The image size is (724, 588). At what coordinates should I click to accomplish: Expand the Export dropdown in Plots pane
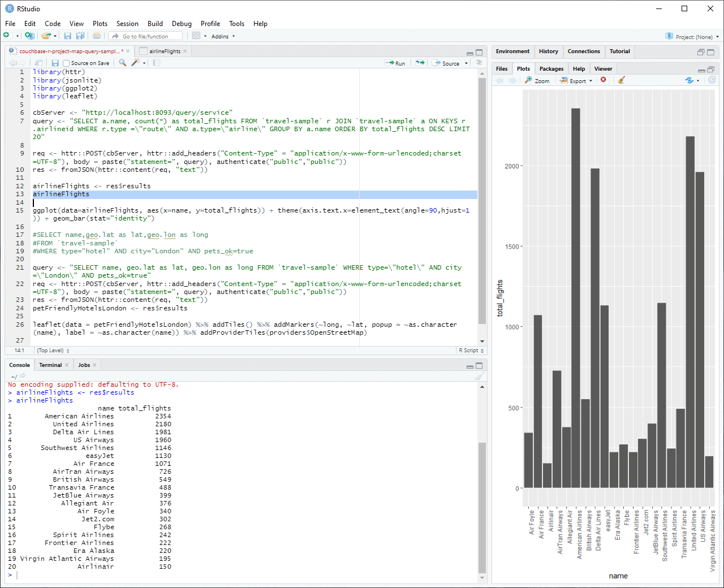(576, 81)
